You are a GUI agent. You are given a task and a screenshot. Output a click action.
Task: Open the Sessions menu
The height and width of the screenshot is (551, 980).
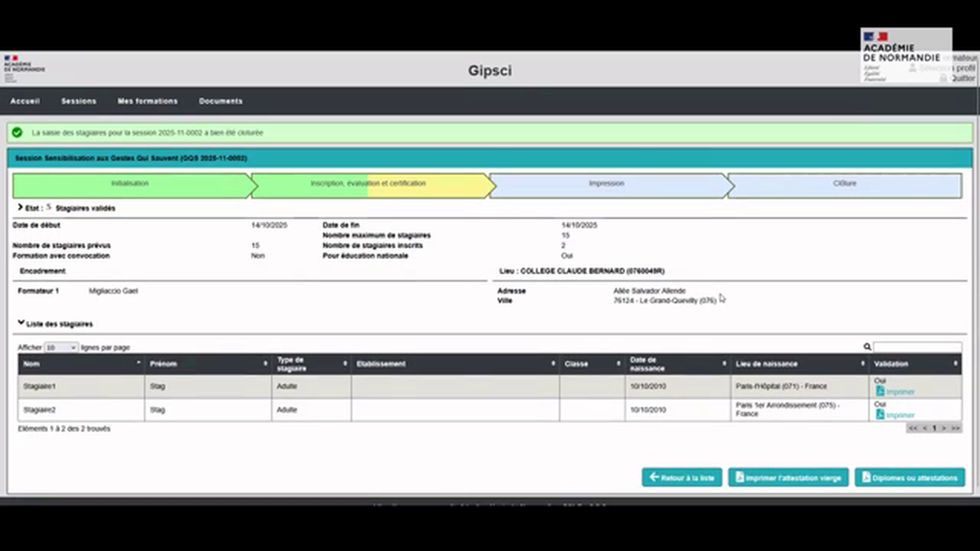79,101
